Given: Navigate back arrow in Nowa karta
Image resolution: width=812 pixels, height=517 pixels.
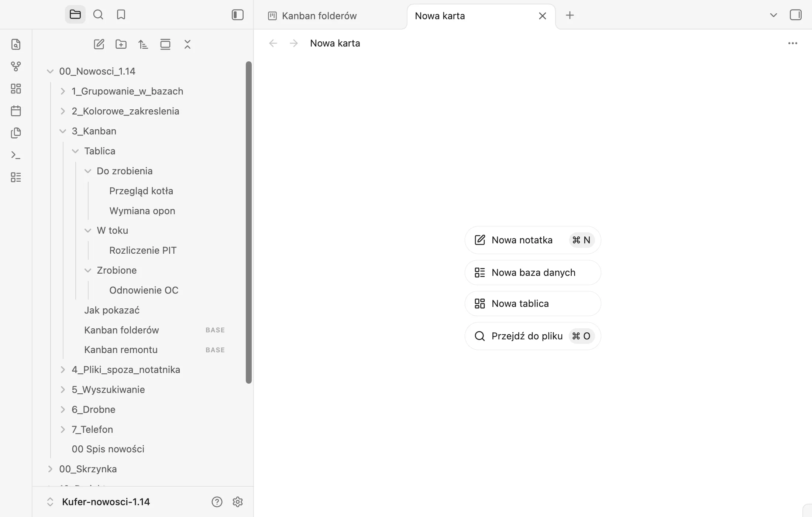Looking at the screenshot, I should (273, 43).
